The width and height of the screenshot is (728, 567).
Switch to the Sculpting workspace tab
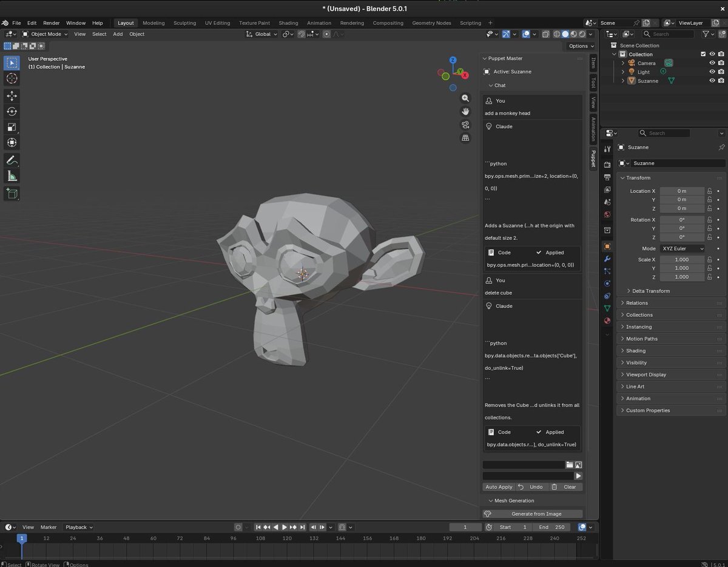(x=184, y=23)
